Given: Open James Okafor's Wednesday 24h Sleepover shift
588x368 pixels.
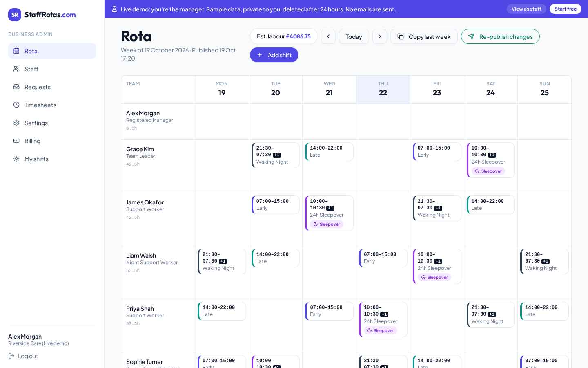Looking at the screenshot, I should (x=330, y=213).
